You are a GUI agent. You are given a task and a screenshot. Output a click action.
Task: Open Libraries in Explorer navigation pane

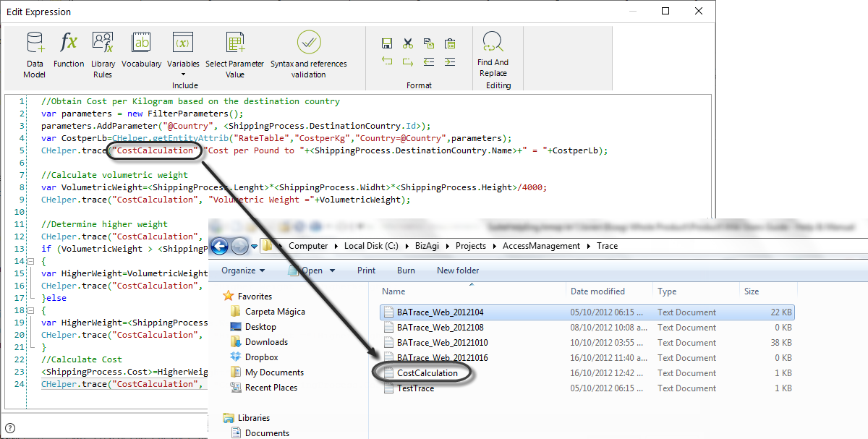pos(246,418)
